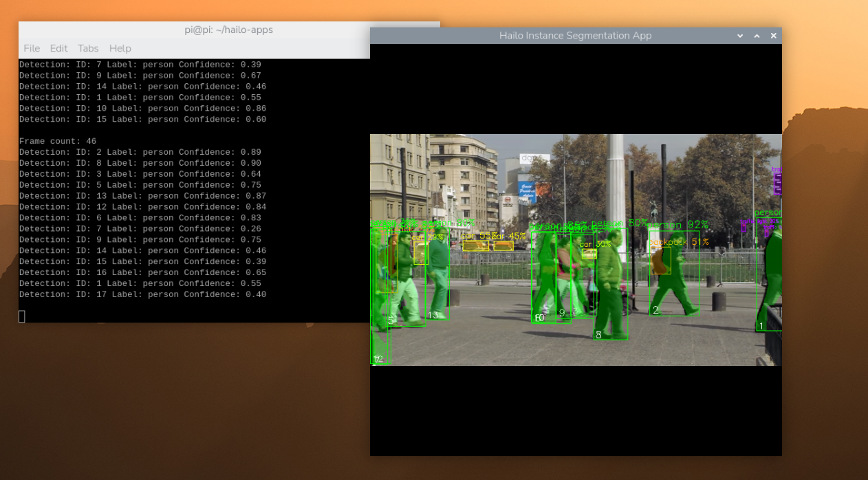
Task: Open the File menu in the terminal
Action: click(x=32, y=48)
